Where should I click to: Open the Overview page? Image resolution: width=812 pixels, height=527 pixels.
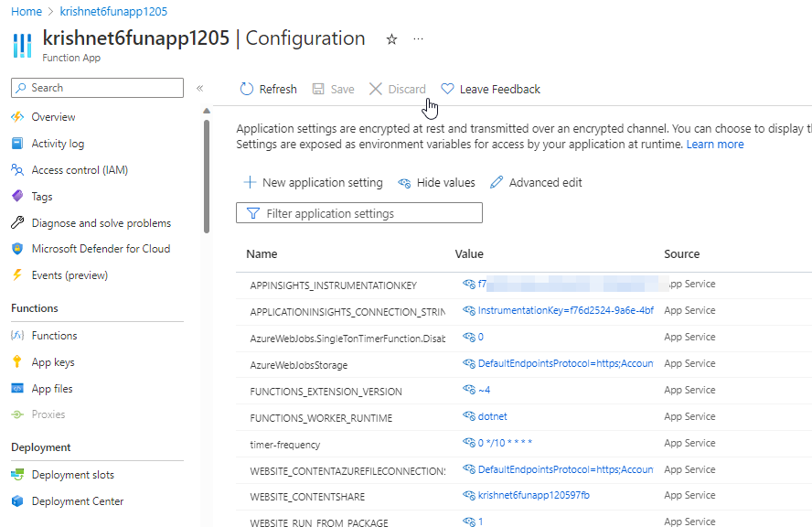click(x=53, y=117)
